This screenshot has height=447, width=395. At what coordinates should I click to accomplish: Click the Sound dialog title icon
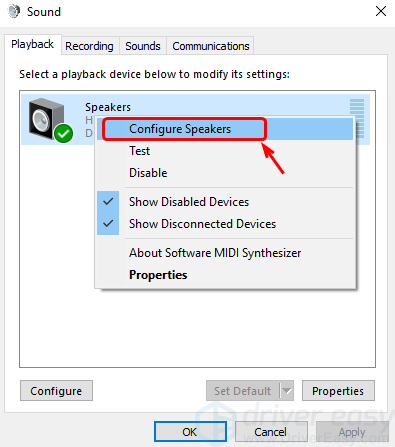[x=14, y=12]
